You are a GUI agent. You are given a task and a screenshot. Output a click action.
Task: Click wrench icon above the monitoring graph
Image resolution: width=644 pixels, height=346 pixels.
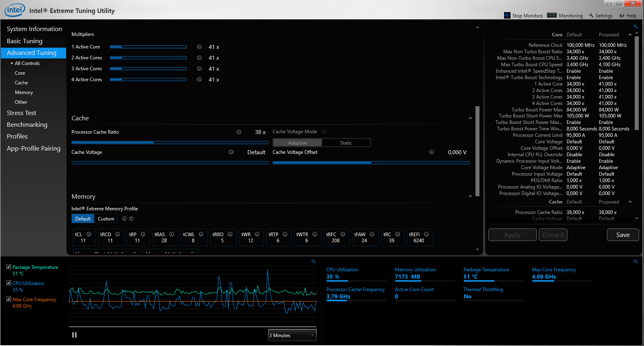point(313,262)
